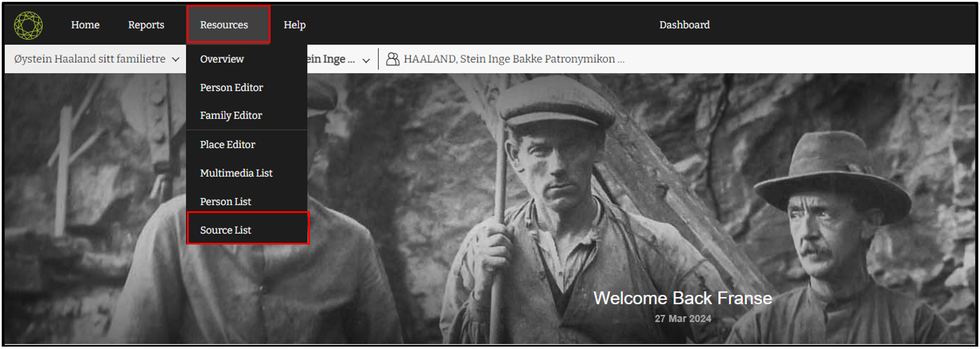The width and height of the screenshot is (980, 349).
Task: Click HAALAND, Stein Inge Bakke Patronymikon link
Action: coord(514,59)
